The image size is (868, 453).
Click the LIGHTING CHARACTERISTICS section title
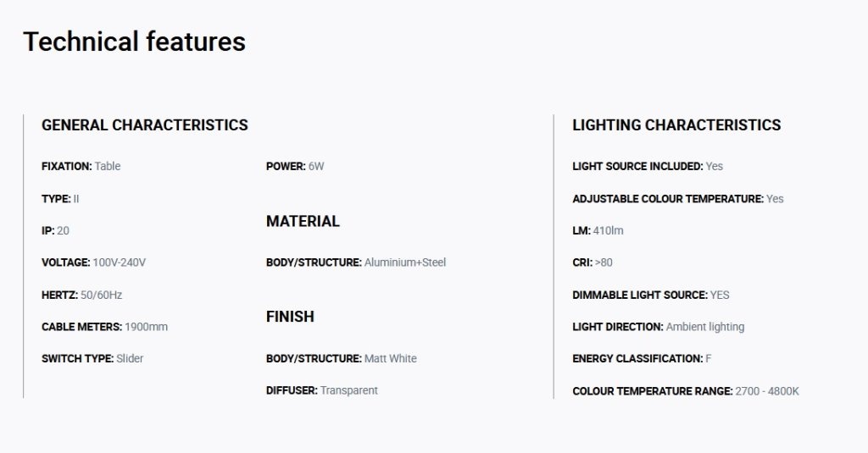(x=676, y=125)
